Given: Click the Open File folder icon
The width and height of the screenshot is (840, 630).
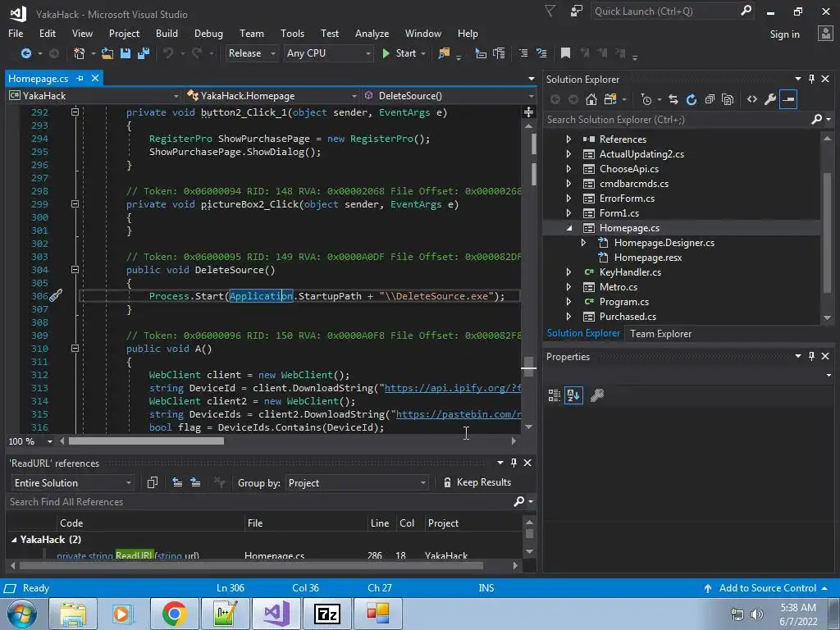Looking at the screenshot, I should tap(107, 53).
